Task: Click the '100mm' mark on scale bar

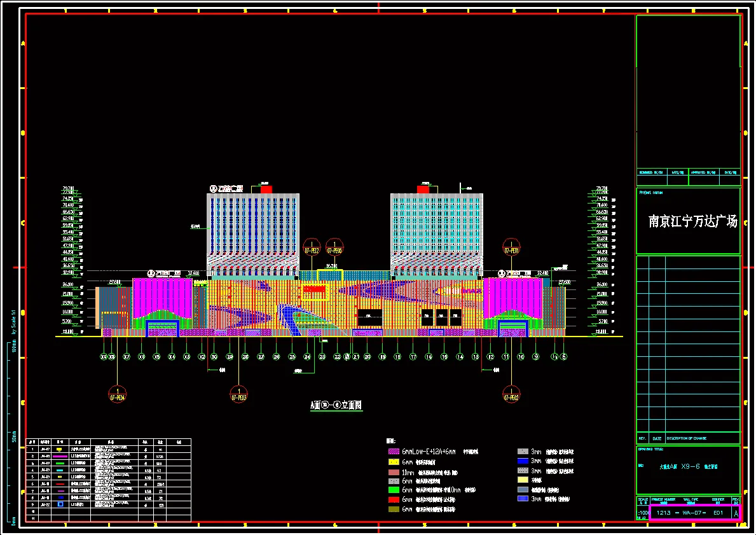Action: pyautogui.click(x=14, y=346)
